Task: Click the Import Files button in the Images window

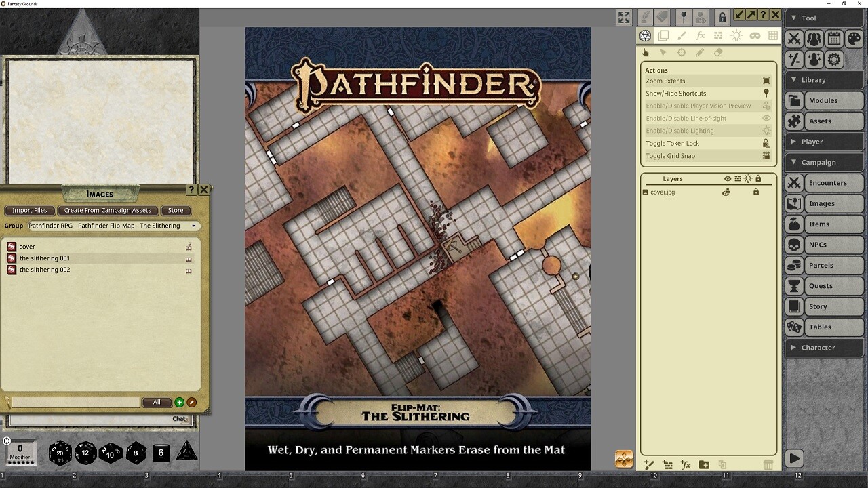Action: [x=29, y=210]
